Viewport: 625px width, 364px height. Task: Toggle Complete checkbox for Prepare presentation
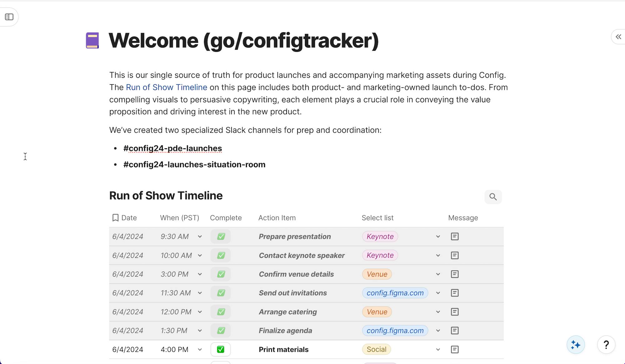point(221,237)
